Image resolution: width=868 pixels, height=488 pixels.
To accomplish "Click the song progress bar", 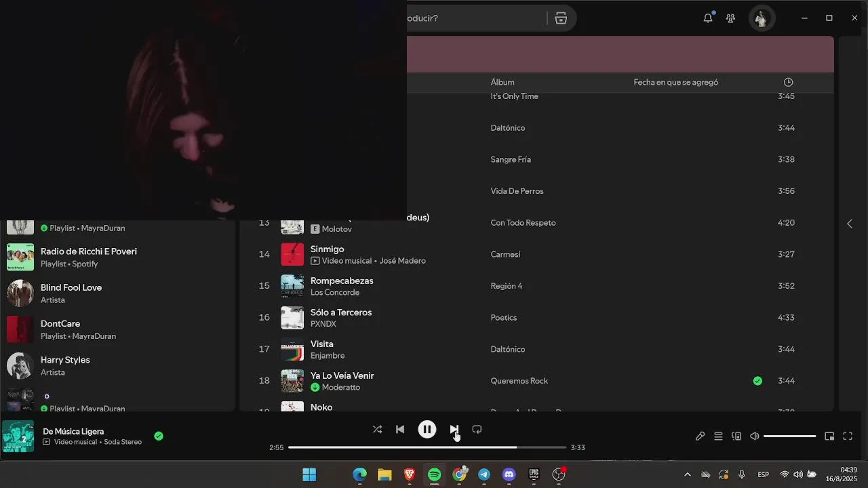I will [x=427, y=447].
